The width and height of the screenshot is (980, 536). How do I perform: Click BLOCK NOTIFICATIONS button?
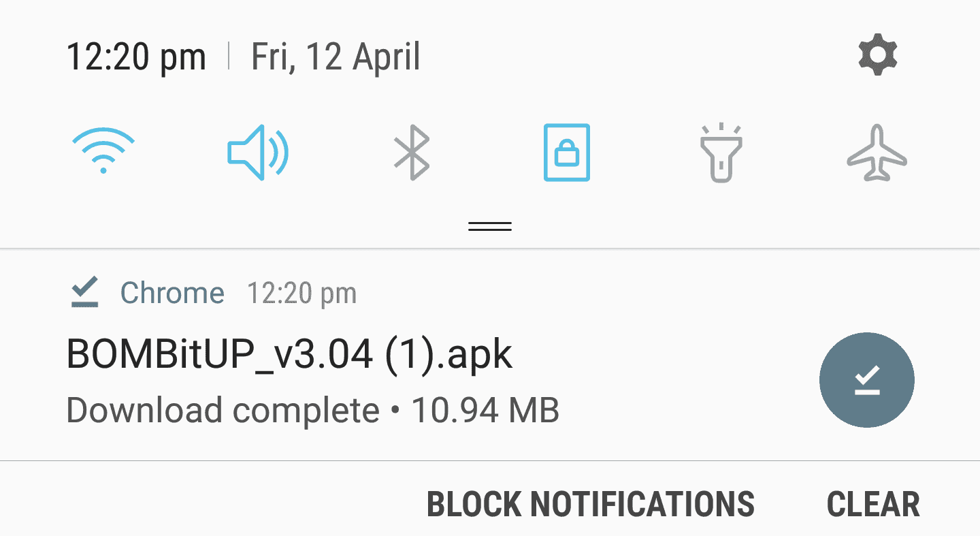point(590,505)
